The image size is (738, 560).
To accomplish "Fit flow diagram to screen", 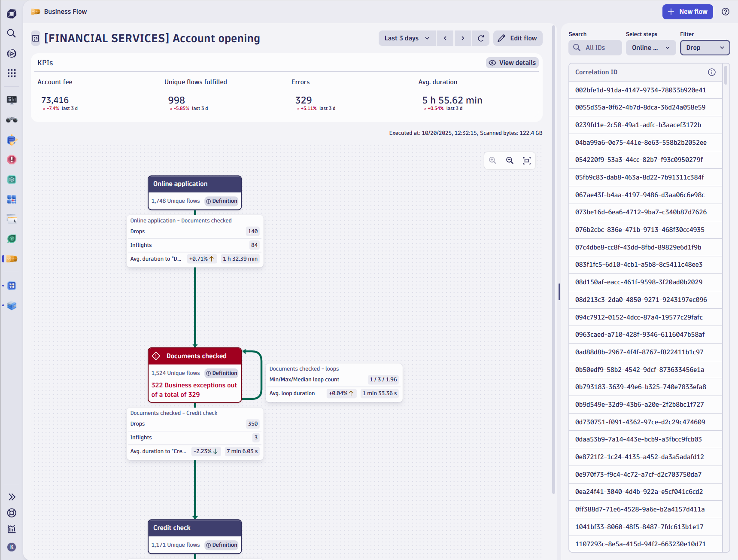I will pos(527,161).
